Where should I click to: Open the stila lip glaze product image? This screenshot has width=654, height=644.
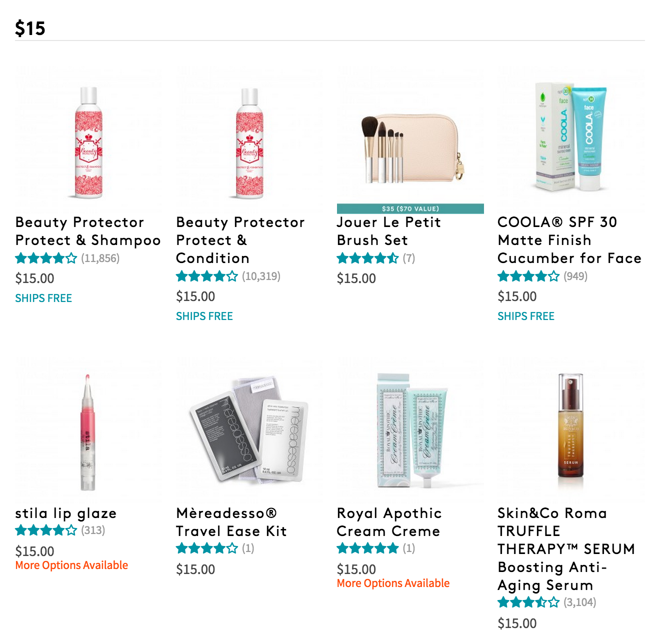pyautogui.click(x=88, y=430)
